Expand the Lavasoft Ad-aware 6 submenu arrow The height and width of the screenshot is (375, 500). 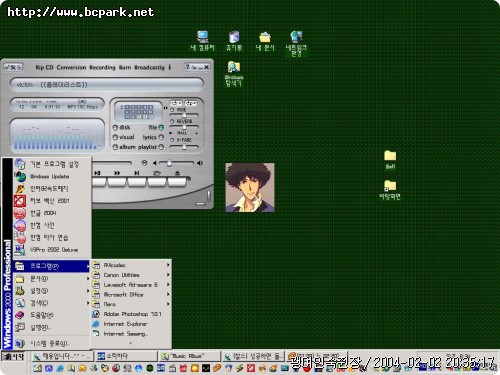[168, 285]
